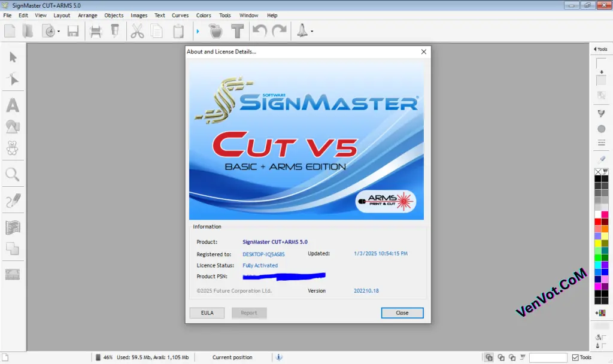Click the updated date 1/3/2025 text

click(381, 253)
